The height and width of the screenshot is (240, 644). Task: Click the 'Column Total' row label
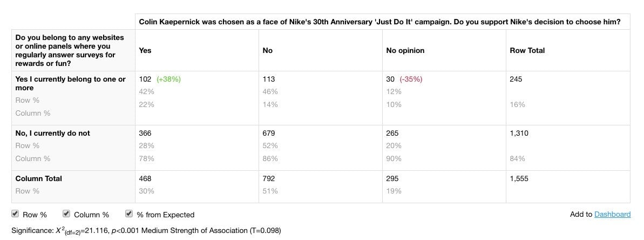point(39,178)
